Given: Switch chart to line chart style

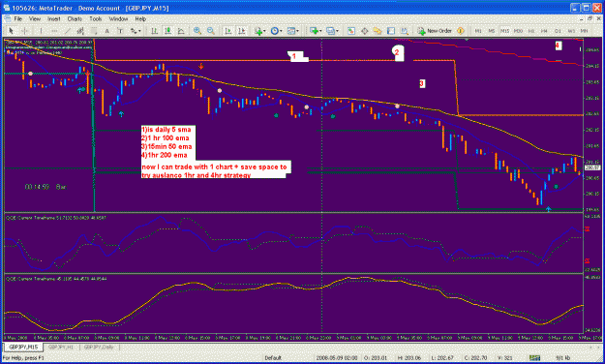Looking at the screenshot, I should pos(181,31).
